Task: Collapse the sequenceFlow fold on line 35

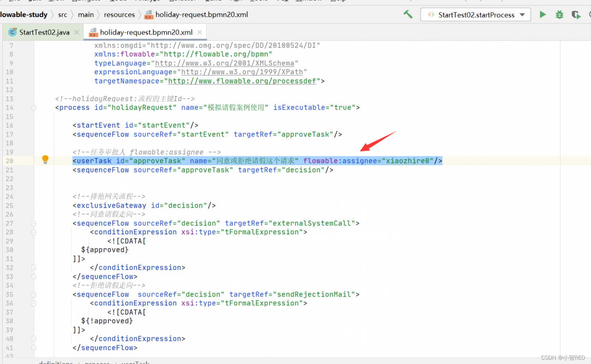Action: 34,294
